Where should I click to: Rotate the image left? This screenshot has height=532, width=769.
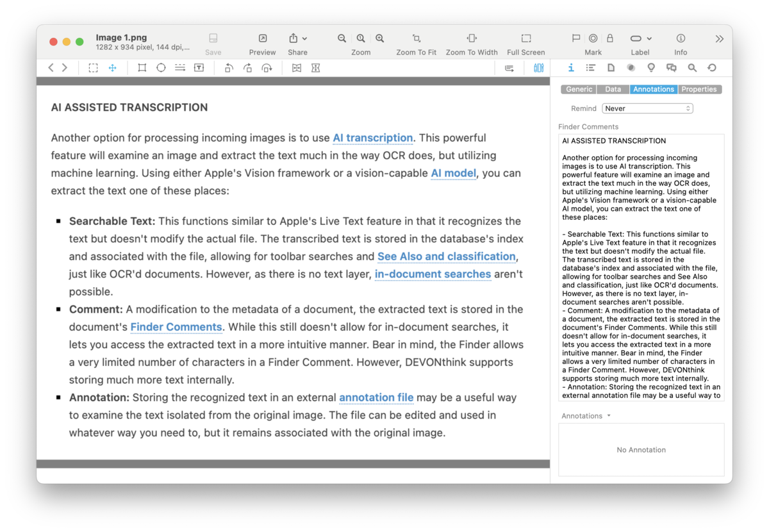[229, 68]
